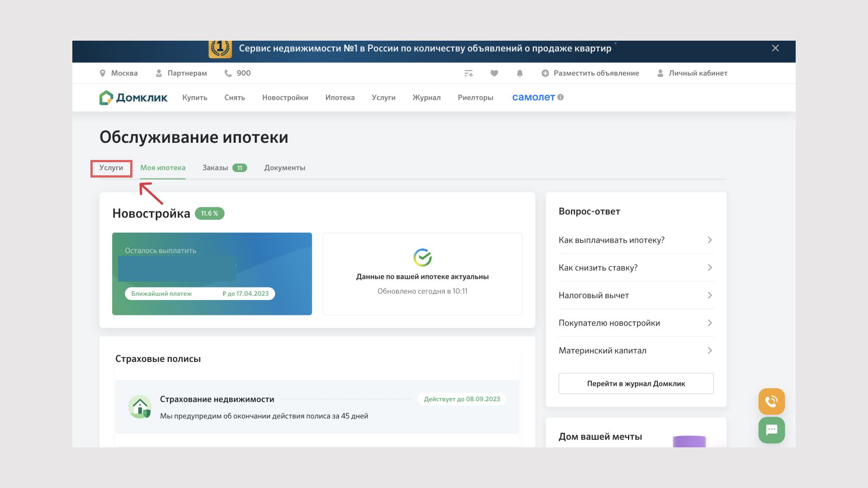Screen dimensions: 868x488
Task: Click the Новостройка mortgage heading
Action: 151,213
